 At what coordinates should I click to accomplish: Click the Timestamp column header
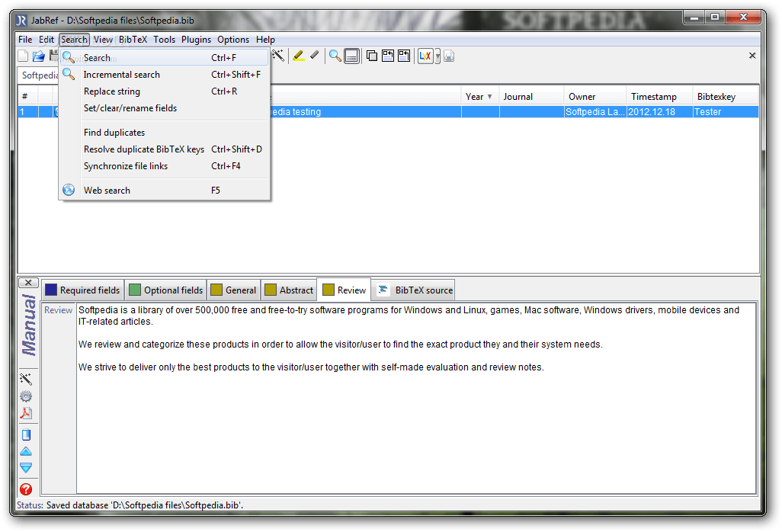point(659,97)
